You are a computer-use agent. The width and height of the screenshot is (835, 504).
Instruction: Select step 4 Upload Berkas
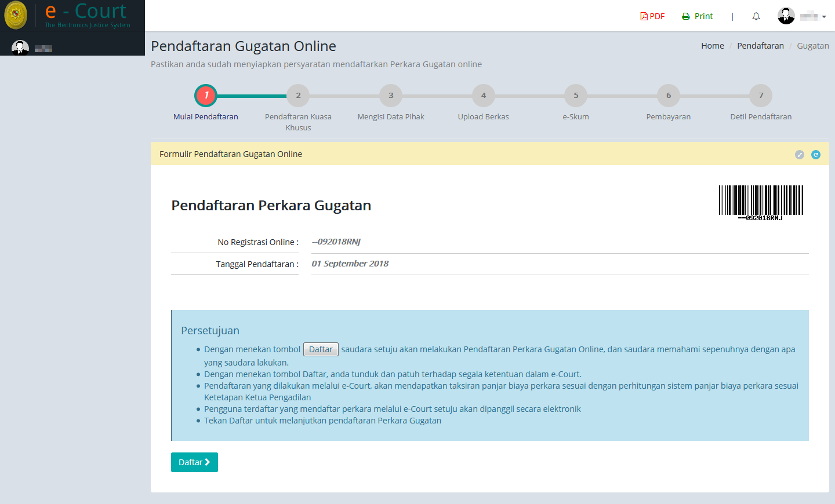pos(484,96)
